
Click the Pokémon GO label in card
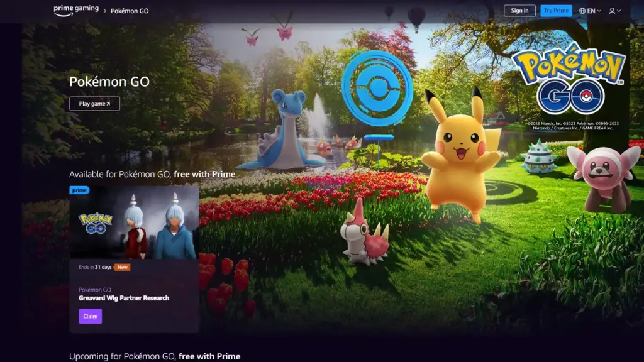(x=95, y=290)
